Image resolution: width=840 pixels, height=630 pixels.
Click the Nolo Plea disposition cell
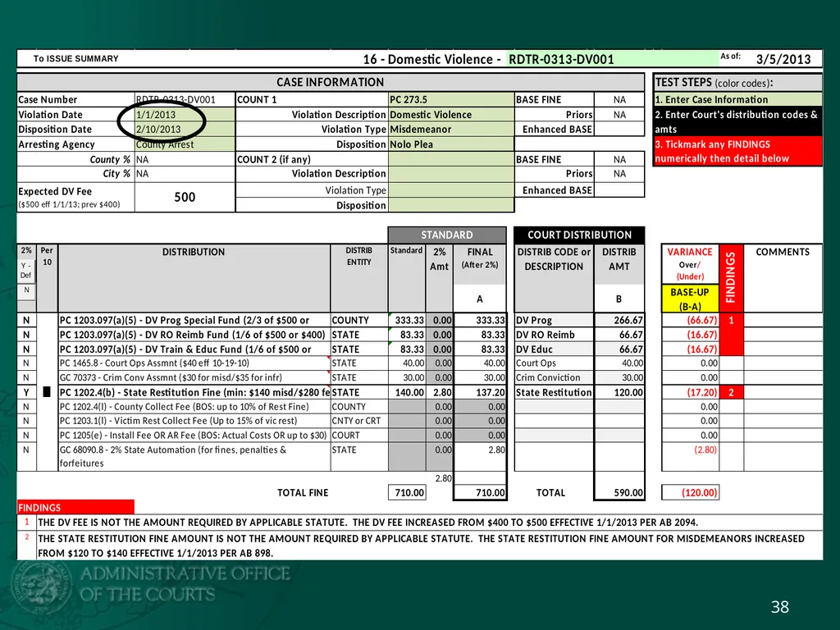click(451, 144)
